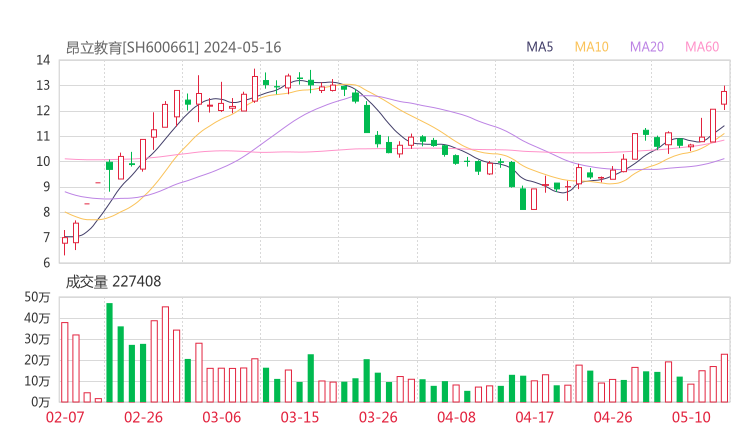Click the 成交量 227408 volume label

[113, 282]
